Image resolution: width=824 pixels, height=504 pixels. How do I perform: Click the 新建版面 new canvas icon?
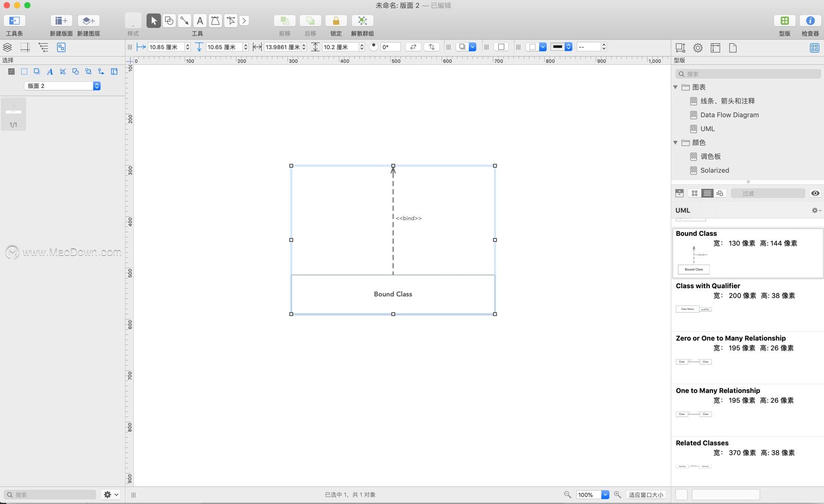coord(61,21)
